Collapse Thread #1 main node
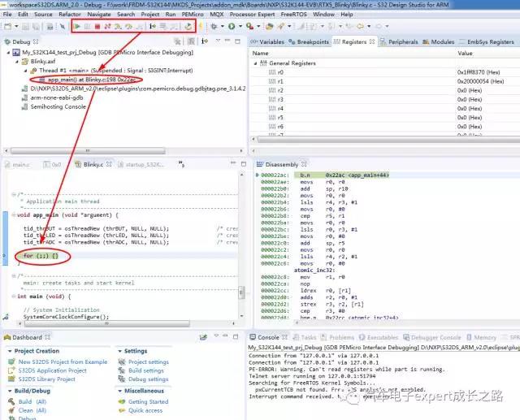 pyautogui.click(x=25, y=71)
